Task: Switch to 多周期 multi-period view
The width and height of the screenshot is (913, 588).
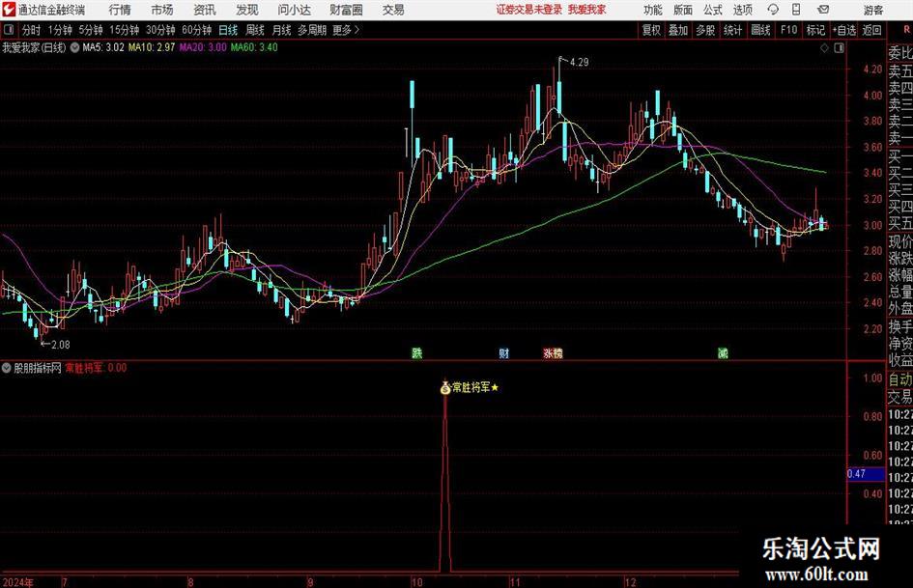Action: point(312,30)
